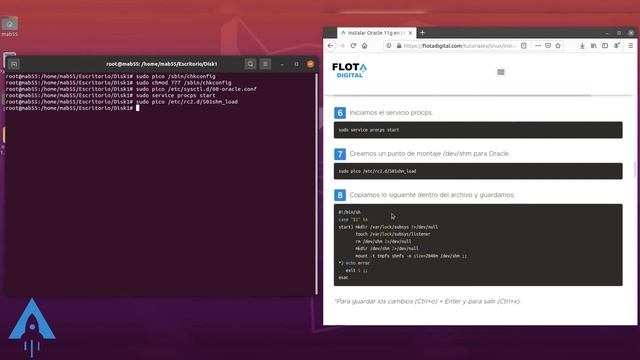Click terminal new tab icon
The height and width of the screenshot is (360, 640).
click(x=14, y=64)
